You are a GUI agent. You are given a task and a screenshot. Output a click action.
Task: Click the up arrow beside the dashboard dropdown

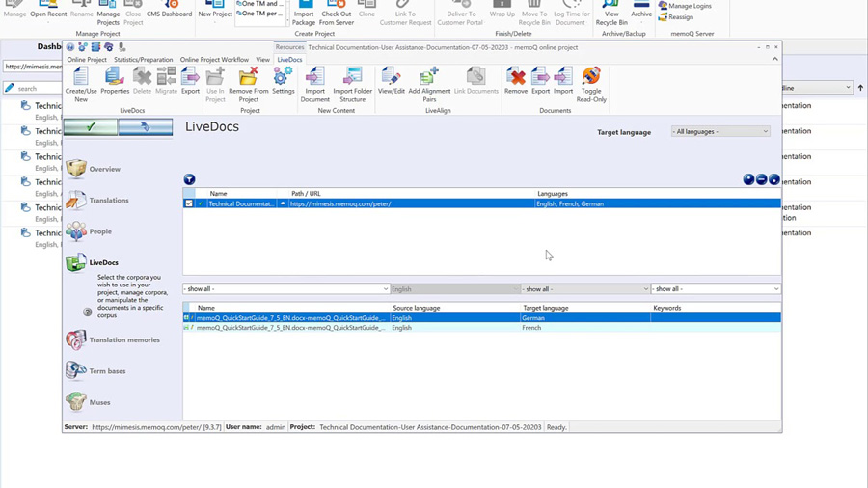point(860,88)
